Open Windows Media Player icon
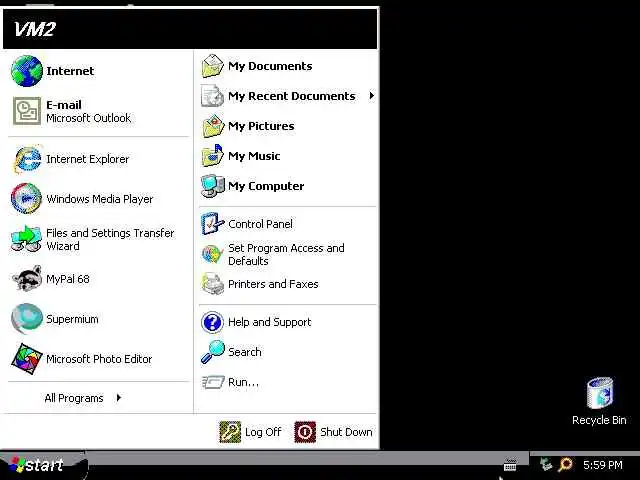This screenshot has width=640, height=480. (27, 199)
